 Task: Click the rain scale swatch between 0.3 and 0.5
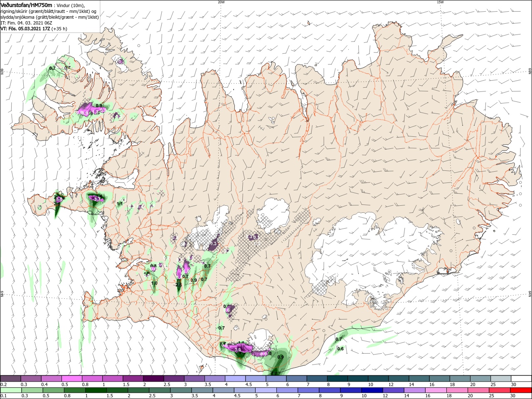32,390
